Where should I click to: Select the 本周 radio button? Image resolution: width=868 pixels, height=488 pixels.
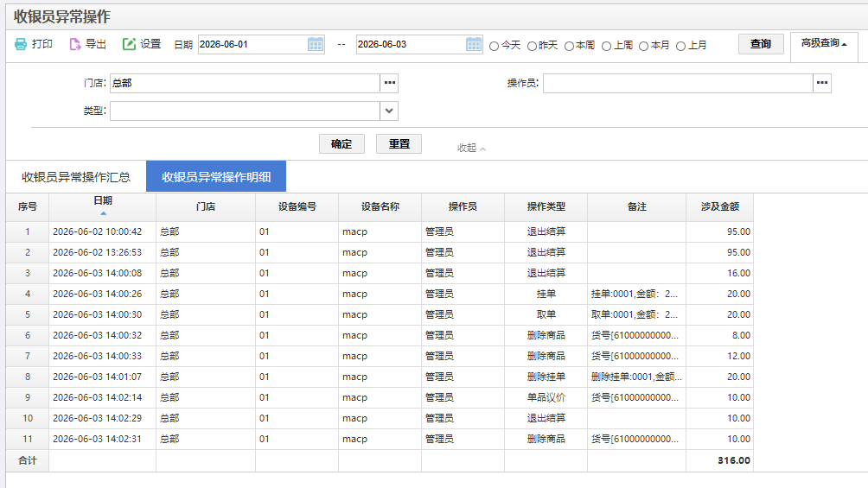569,46
